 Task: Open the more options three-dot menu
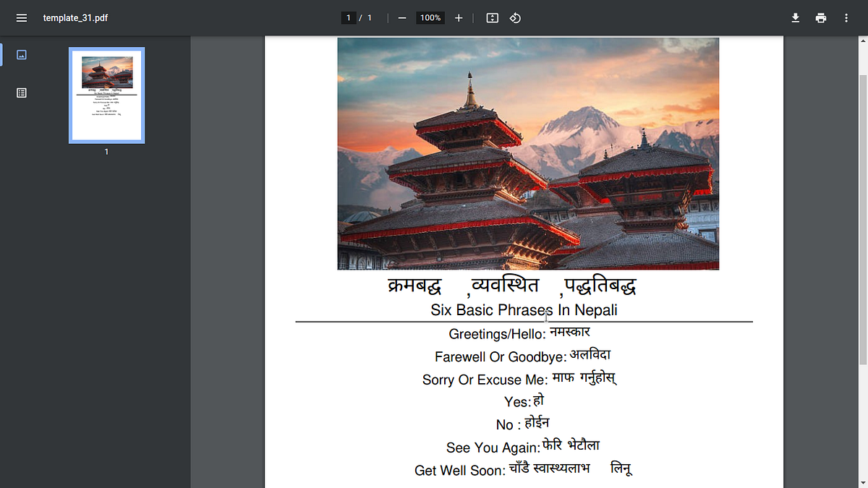coord(846,17)
